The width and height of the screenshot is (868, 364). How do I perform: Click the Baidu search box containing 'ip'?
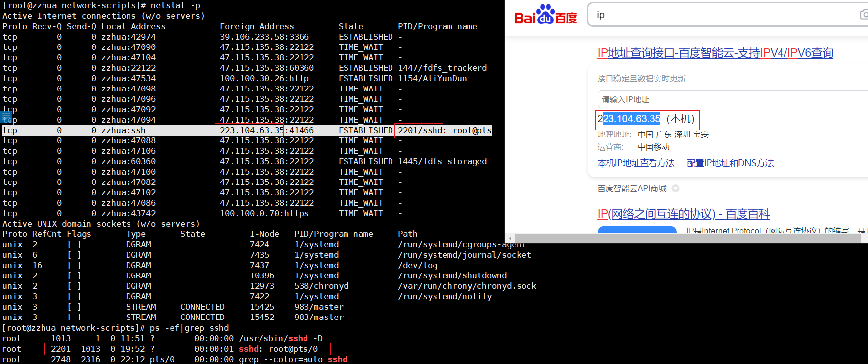pos(727,15)
